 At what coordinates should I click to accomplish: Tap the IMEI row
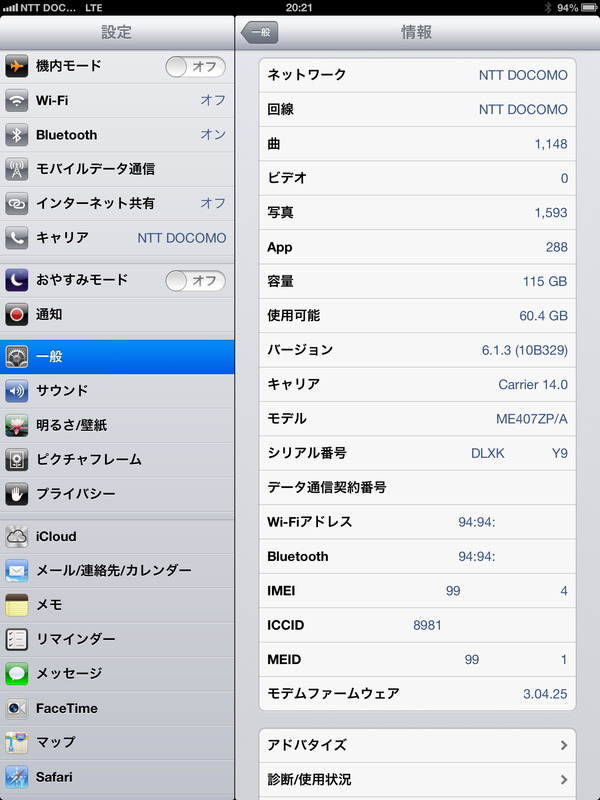(417, 591)
